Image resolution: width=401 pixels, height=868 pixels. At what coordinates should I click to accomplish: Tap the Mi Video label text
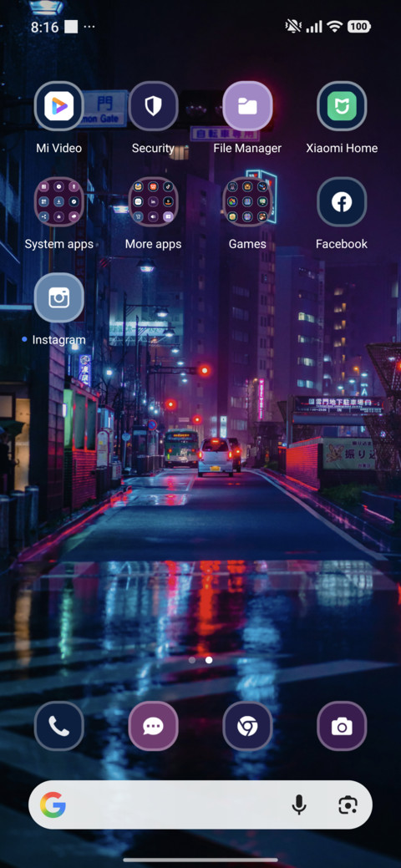pyautogui.click(x=58, y=148)
